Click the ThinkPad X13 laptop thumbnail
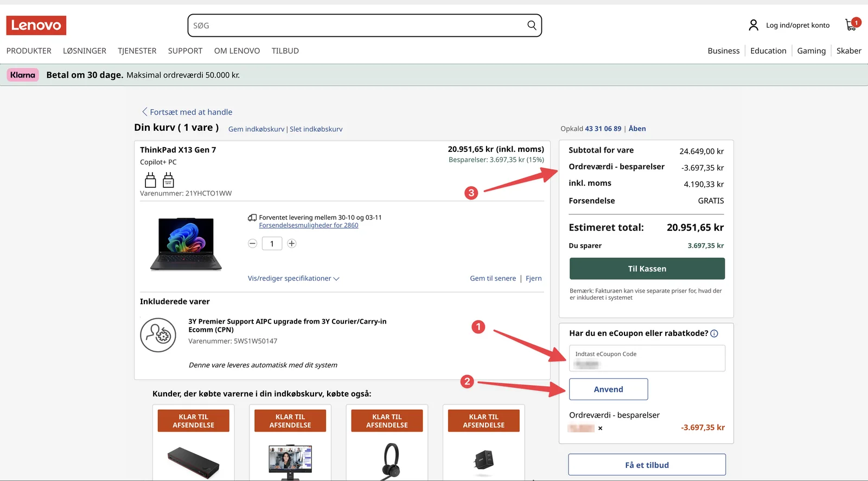Viewport: 868px width, 481px height. [186, 244]
